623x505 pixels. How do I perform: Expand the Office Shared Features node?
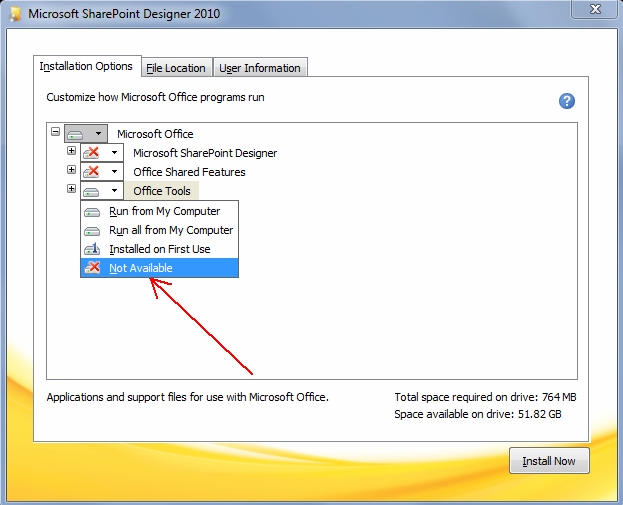pos(72,170)
